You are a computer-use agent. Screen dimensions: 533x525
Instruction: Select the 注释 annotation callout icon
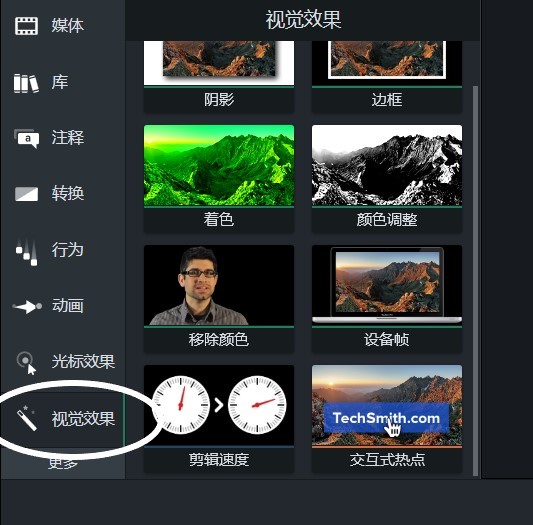point(26,138)
